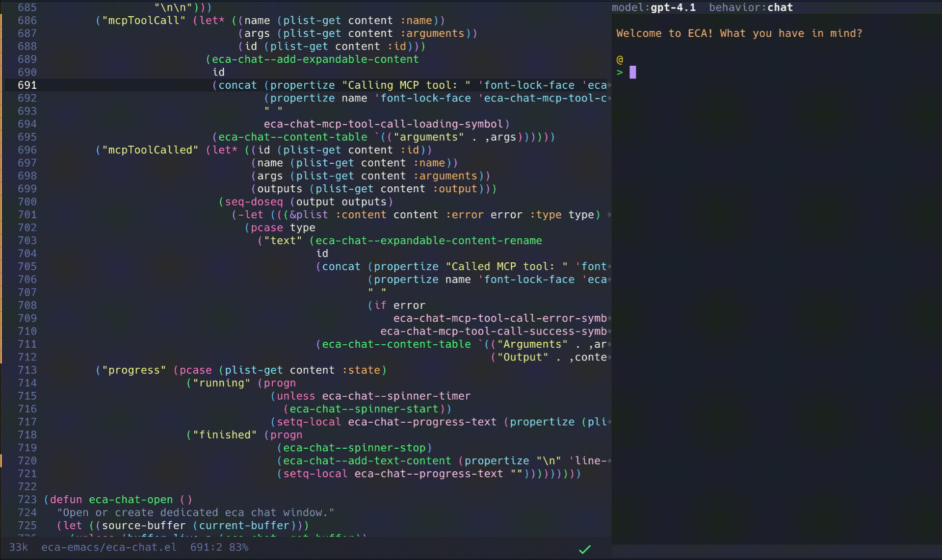Click the chat behavior label
This screenshot has height=560, width=942.
pyautogui.click(x=780, y=7)
